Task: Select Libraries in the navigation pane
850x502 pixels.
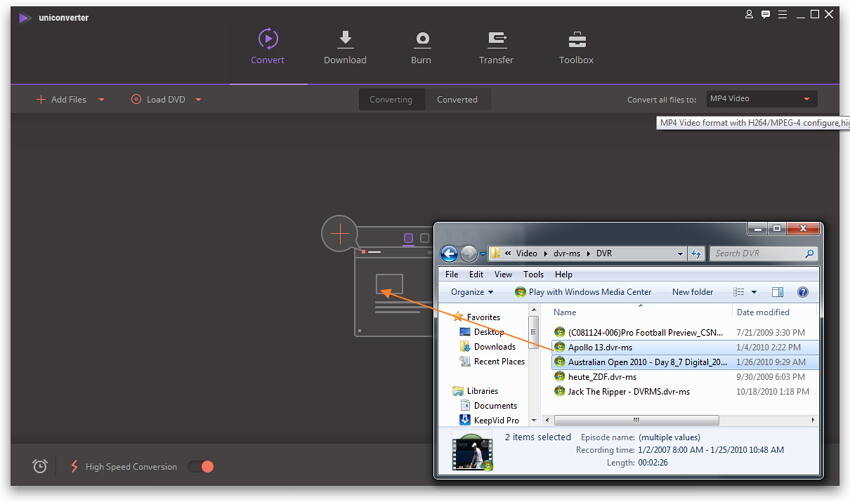Action: click(x=475, y=391)
